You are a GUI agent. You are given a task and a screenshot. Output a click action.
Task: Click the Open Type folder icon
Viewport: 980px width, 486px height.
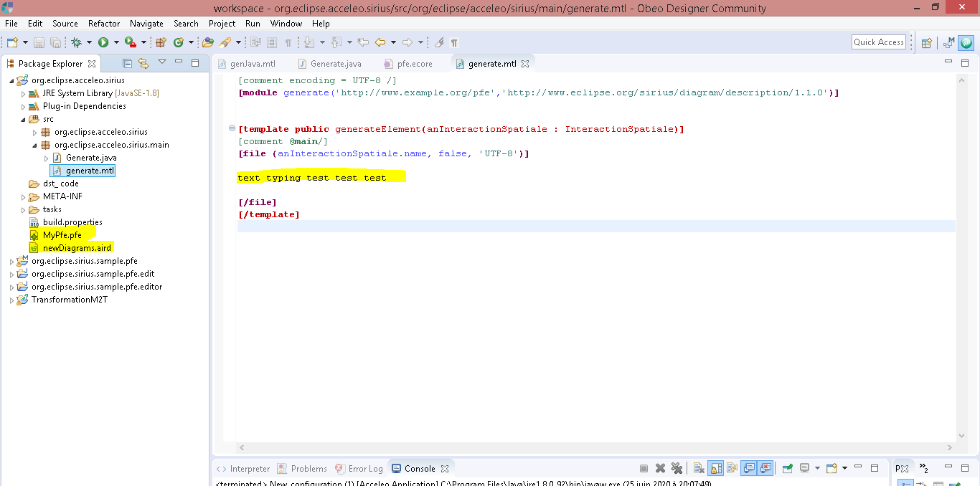pos(208,42)
